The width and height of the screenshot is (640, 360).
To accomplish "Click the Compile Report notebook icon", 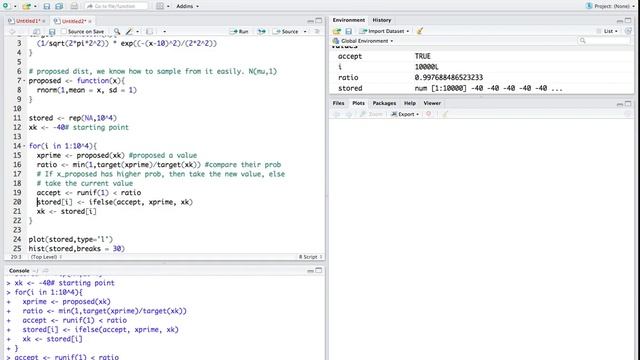I will coord(149,31).
